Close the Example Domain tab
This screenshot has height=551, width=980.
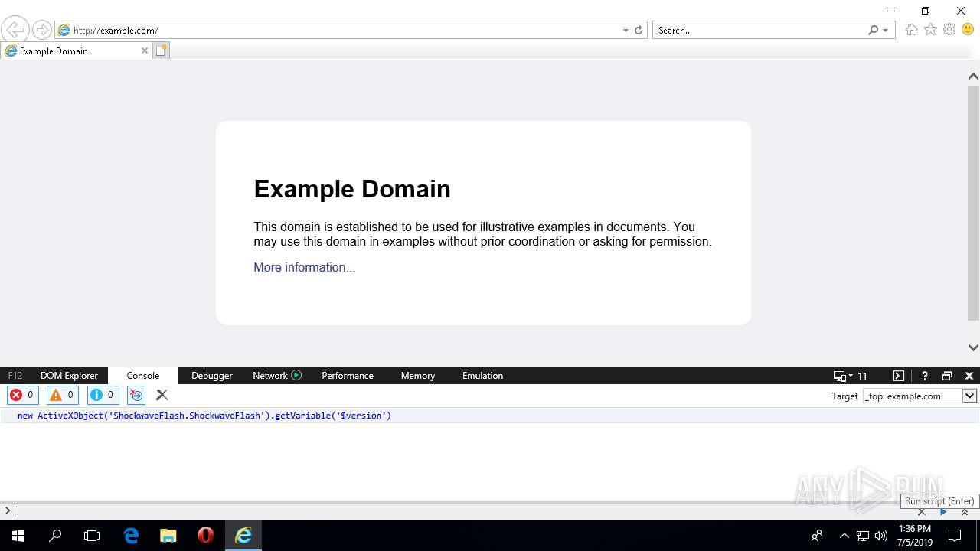tap(144, 51)
